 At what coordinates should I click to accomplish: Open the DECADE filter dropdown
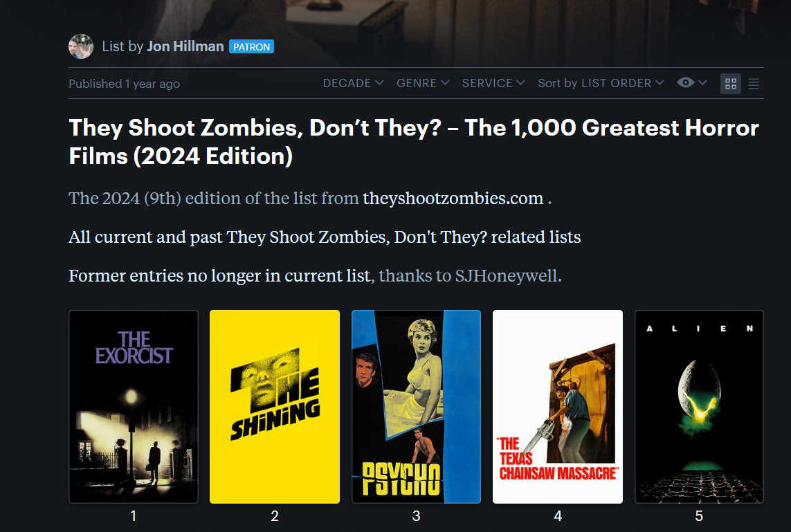point(353,83)
